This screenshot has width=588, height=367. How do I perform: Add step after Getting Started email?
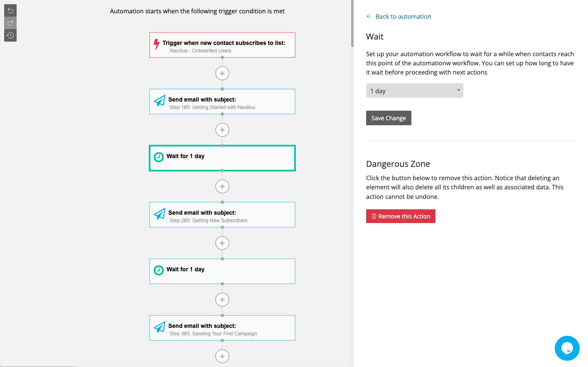pos(222,130)
